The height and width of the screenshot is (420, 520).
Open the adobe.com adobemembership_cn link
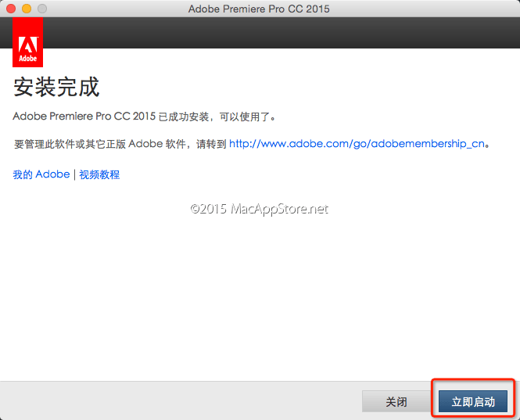[358, 144]
